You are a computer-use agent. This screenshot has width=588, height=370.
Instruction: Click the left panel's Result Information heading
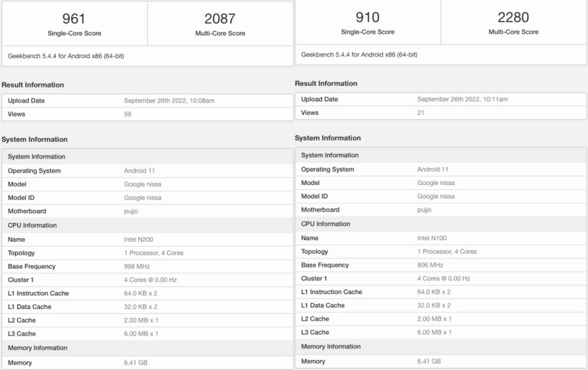click(x=33, y=85)
